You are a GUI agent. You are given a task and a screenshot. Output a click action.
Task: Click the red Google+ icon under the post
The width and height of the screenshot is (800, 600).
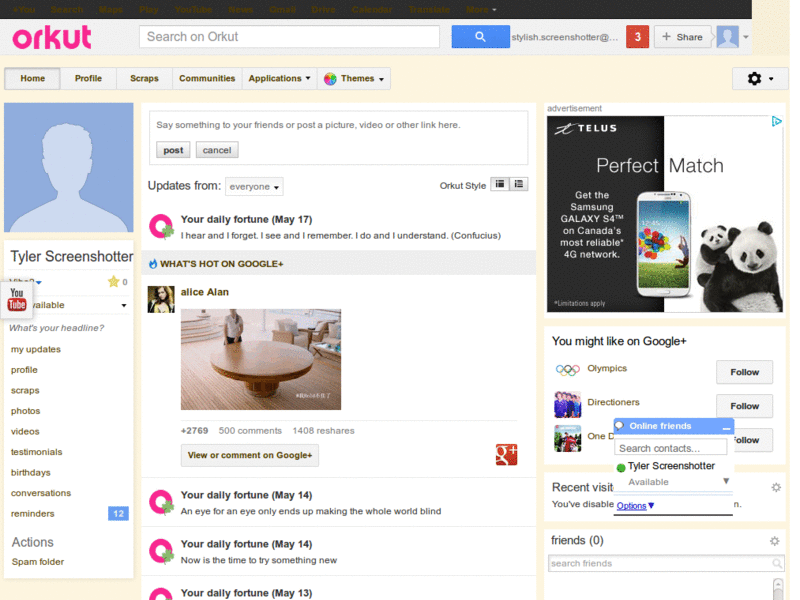(x=506, y=454)
